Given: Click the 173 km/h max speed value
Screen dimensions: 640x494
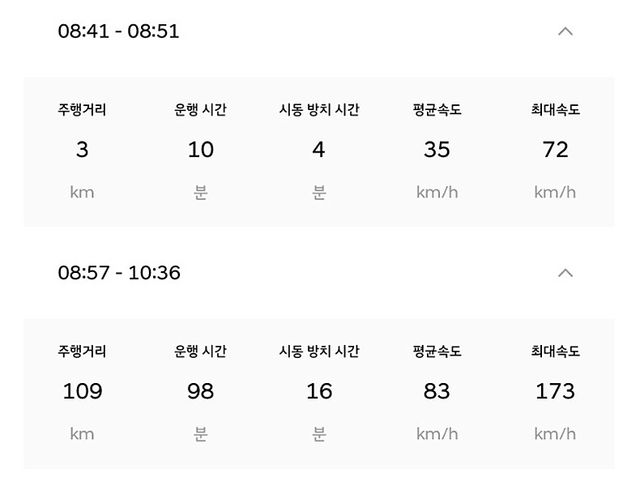Looking at the screenshot, I should 555,391.
